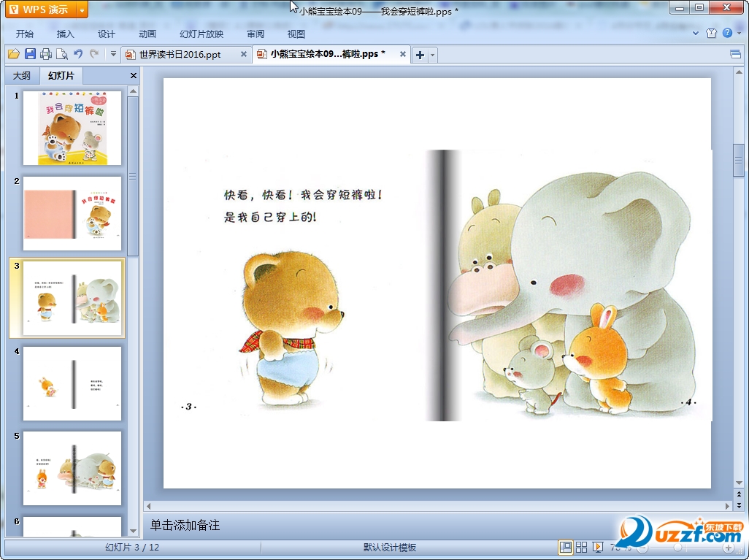The width and height of the screenshot is (749, 560).
Task: Close the slide thumbnail pane
Action: click(134, 75)
